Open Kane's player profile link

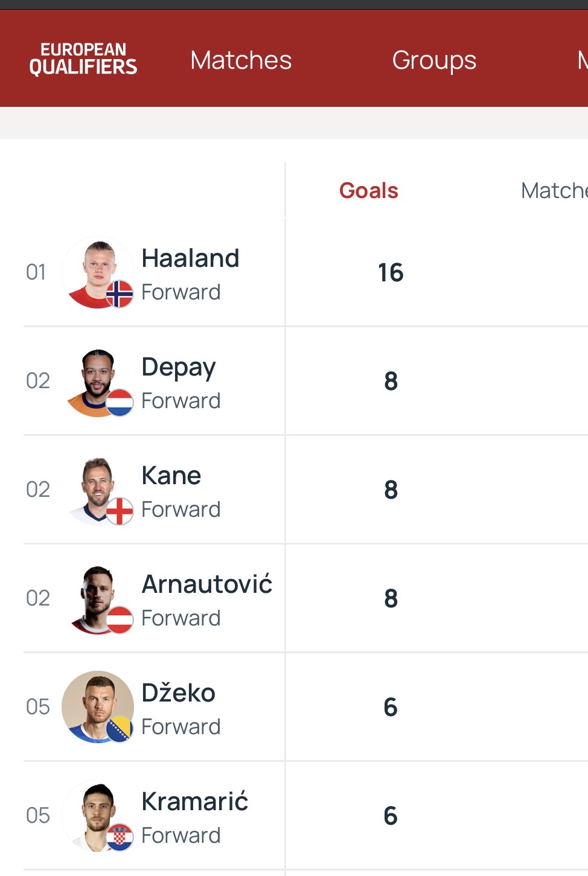click(x=171, y=476)
